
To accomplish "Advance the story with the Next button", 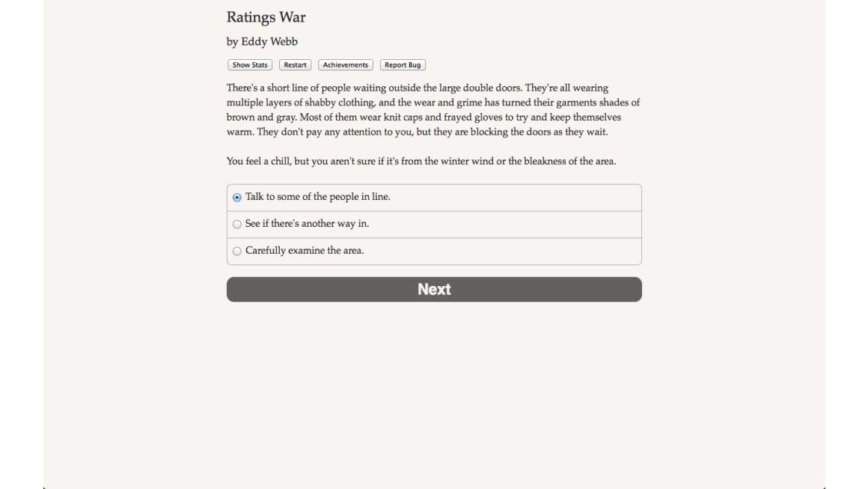I will 434,289.
